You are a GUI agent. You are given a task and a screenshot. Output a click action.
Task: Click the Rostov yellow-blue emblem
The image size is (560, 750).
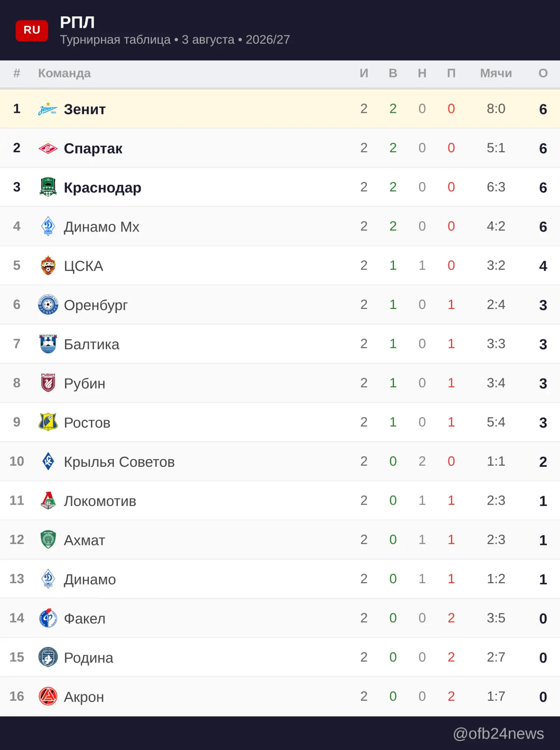point(48,422)
